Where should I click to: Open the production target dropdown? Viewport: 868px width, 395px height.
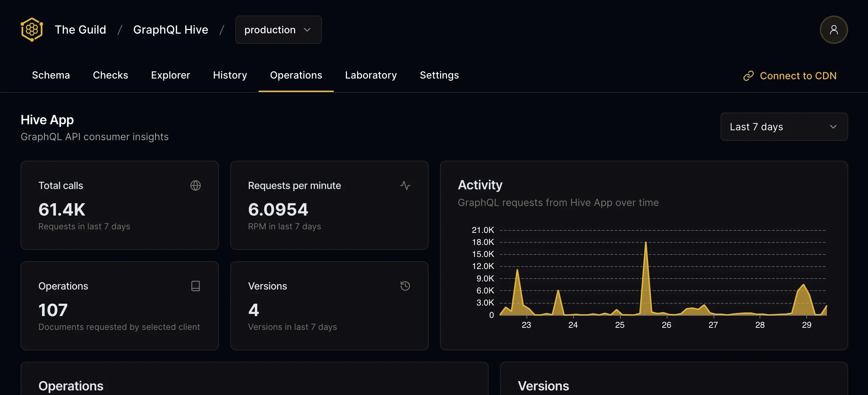tap(270, 30)
